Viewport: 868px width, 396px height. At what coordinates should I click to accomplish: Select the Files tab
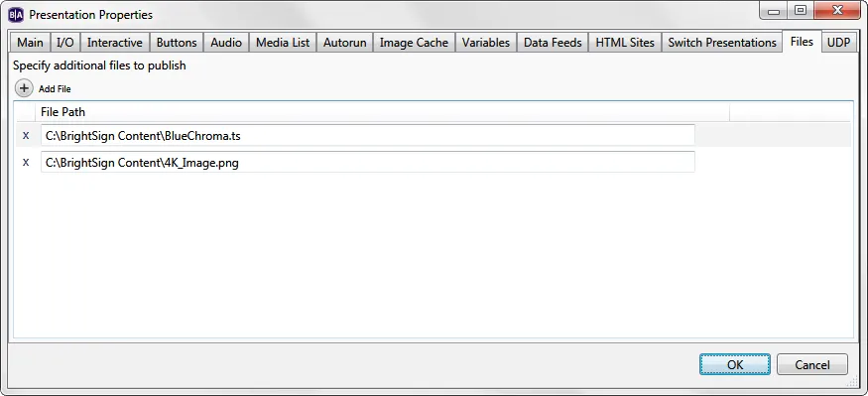802,42
